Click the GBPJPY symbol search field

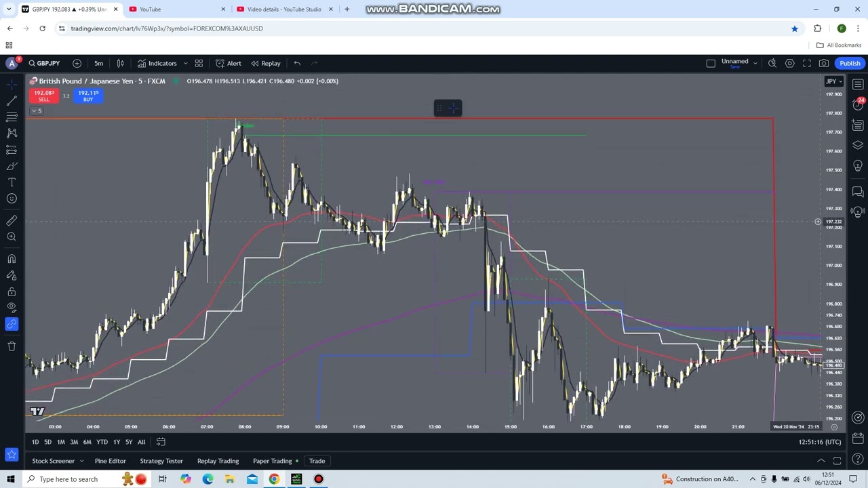pyautogui.click(x=44, y=63)
